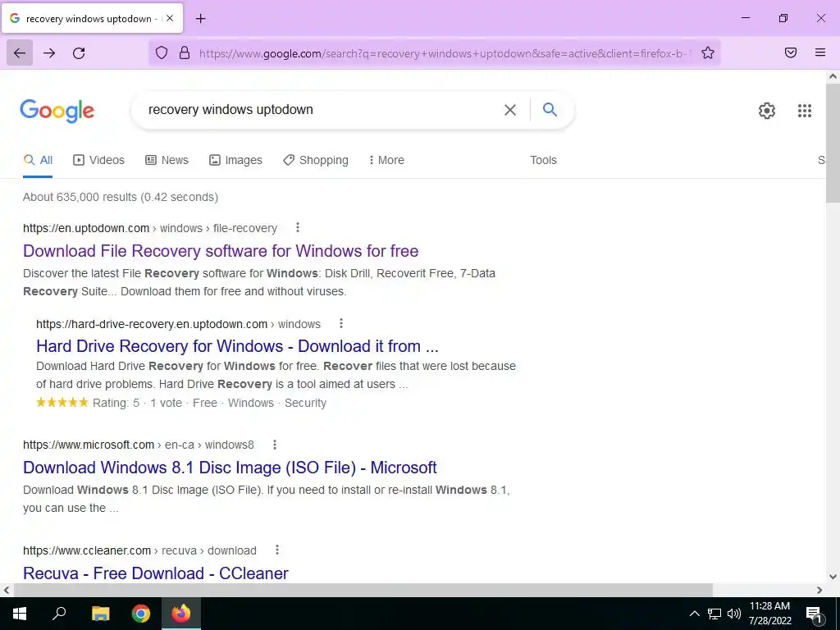
Task: Click the horizontal scrollbar thumb
Action: pos(363,590)
